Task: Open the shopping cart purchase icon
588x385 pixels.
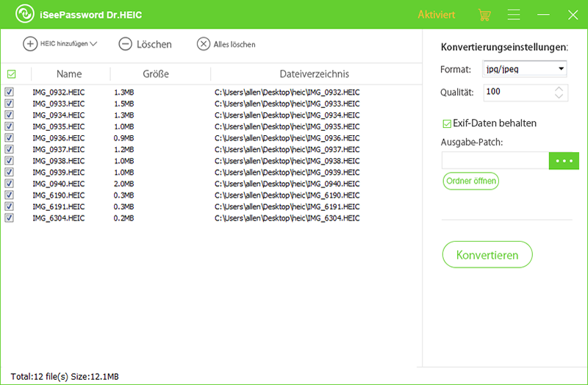Action: 484,15
